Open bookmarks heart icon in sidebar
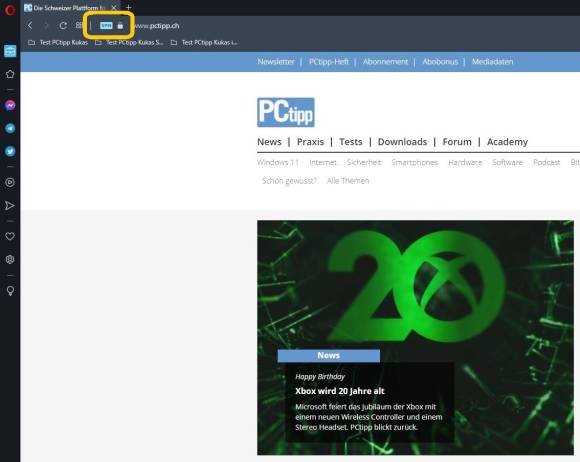 tap(10, 236)
